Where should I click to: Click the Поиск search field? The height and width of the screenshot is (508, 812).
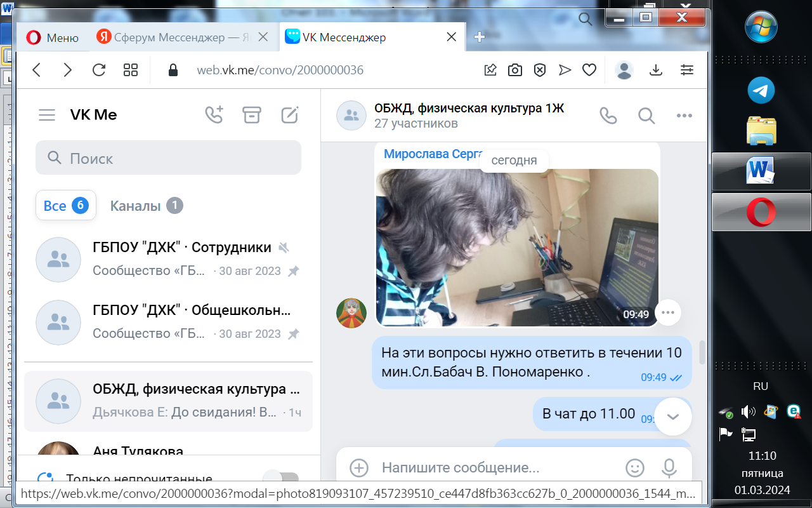[168, 158]
